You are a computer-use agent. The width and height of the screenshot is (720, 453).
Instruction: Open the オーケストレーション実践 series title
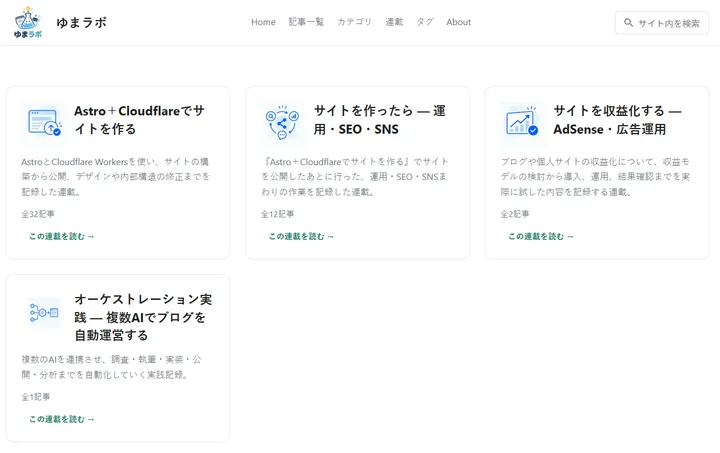tap(143, 317)
